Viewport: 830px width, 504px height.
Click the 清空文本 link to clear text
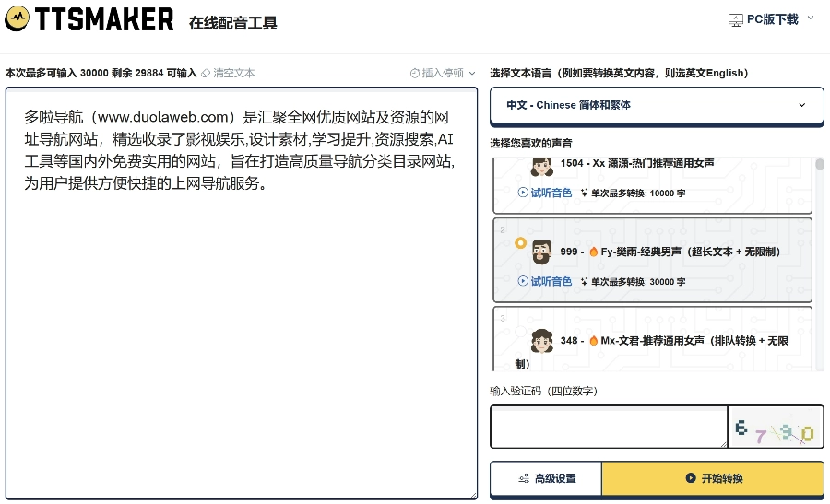coord(233,73)
